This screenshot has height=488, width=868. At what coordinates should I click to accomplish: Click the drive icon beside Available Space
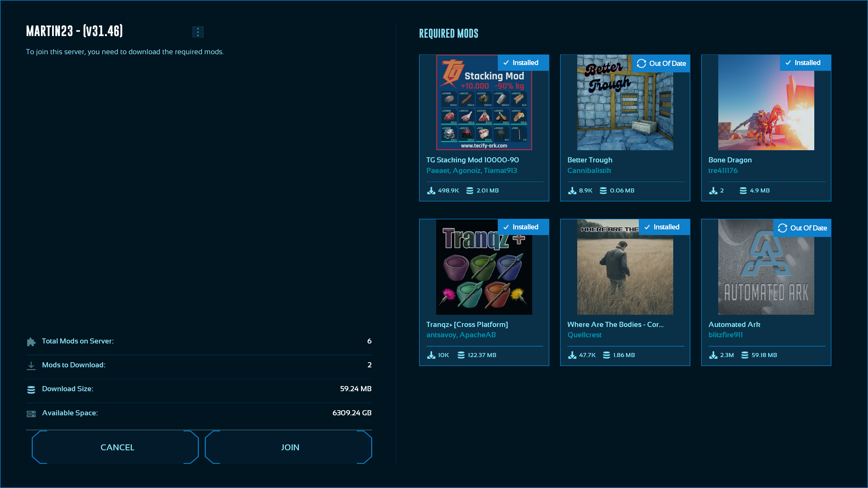click(x=31, y=413)
